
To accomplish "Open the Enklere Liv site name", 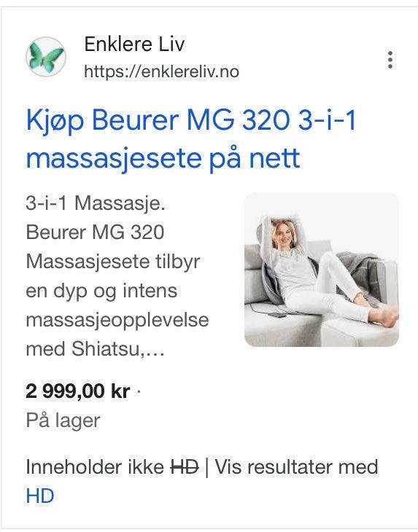I will [134, 44].
